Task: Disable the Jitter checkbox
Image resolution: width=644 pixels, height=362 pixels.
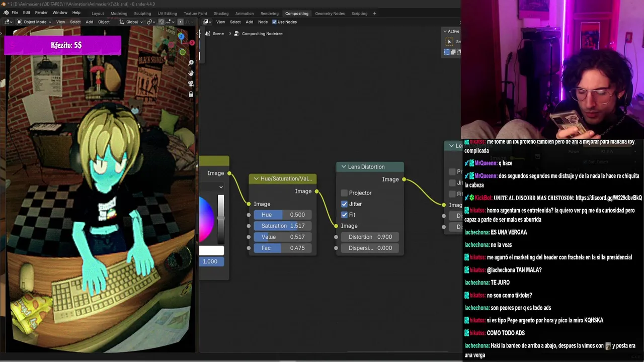Action: [344, 204]
